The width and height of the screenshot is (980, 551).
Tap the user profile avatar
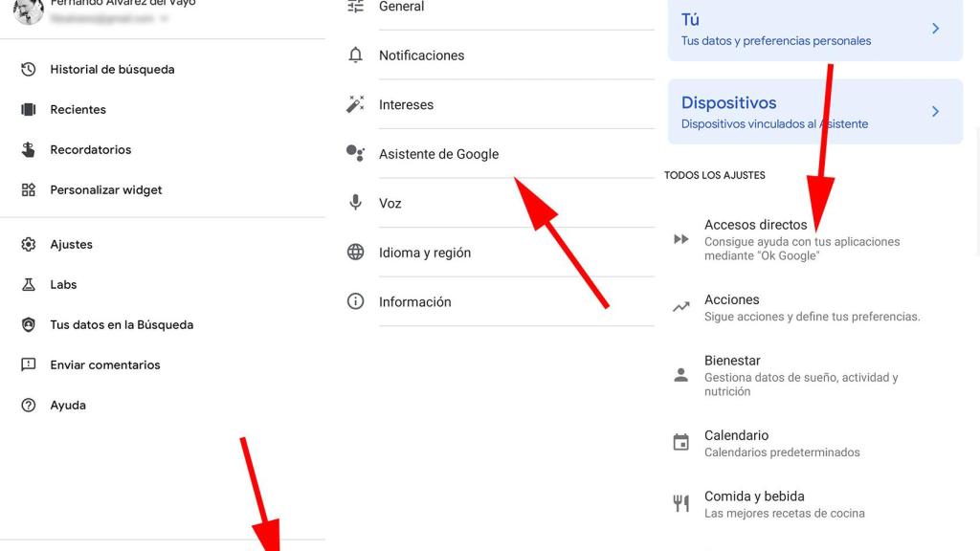point(29,10)
